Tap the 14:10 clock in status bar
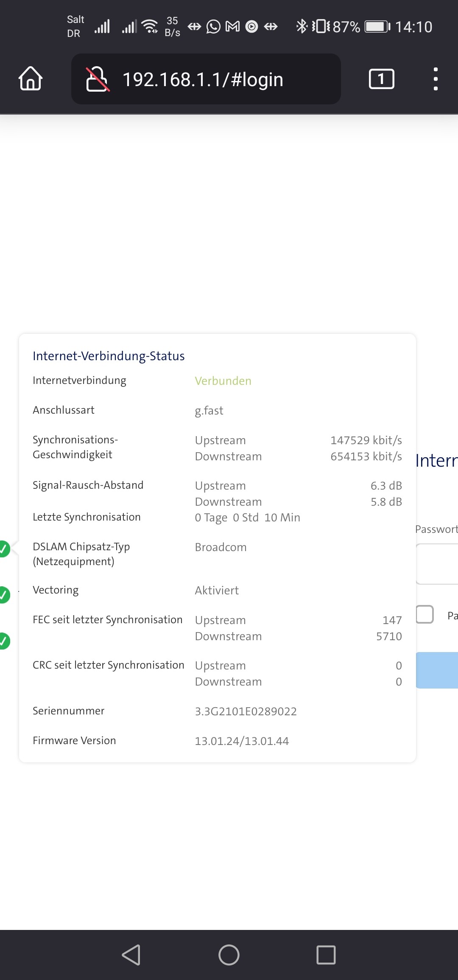 coord(413,27)
